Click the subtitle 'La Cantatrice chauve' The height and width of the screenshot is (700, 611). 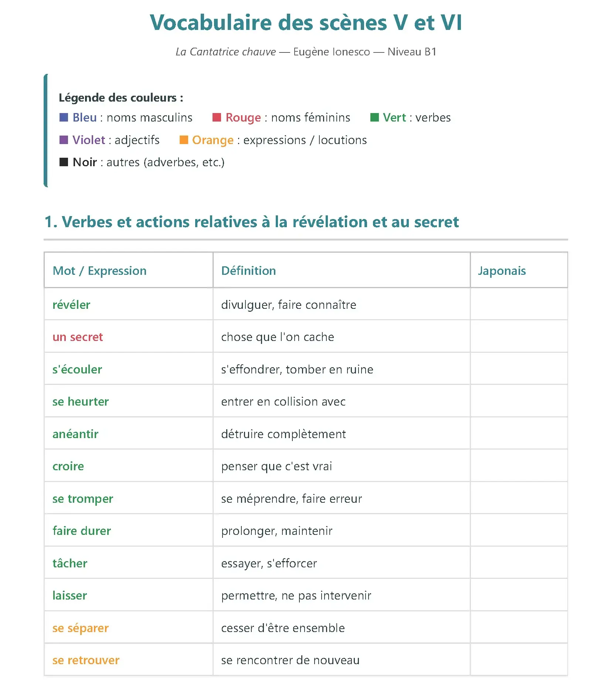(225, 52)
